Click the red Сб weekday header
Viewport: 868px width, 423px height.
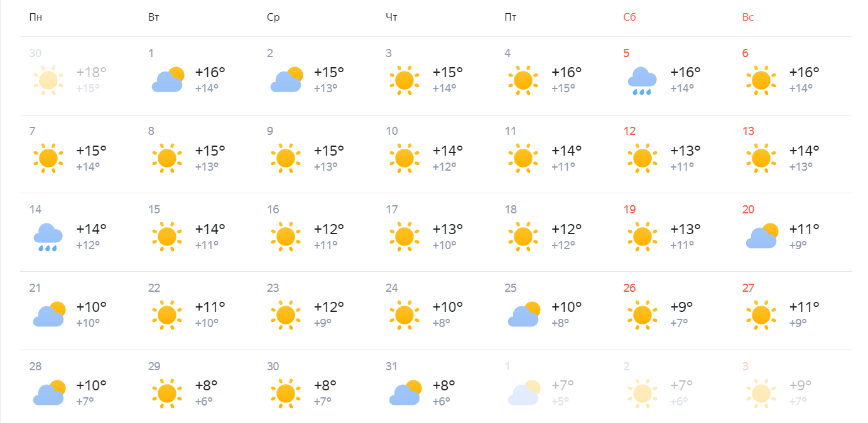pos(629,18)
